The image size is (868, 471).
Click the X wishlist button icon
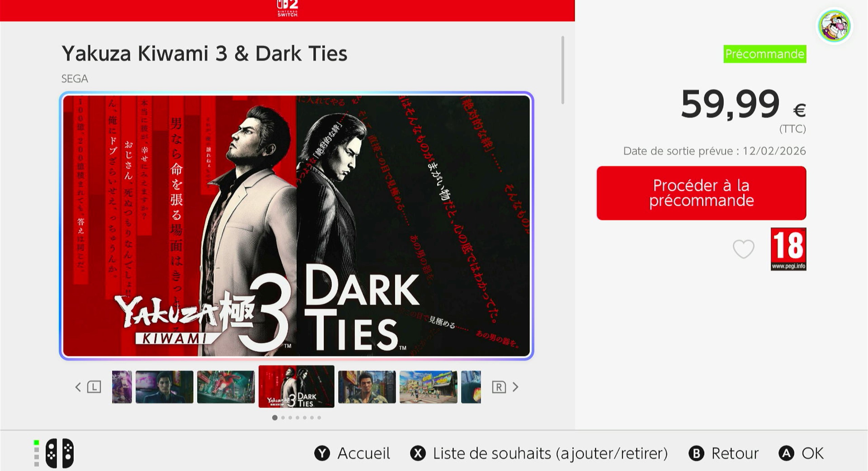(418, 453)
